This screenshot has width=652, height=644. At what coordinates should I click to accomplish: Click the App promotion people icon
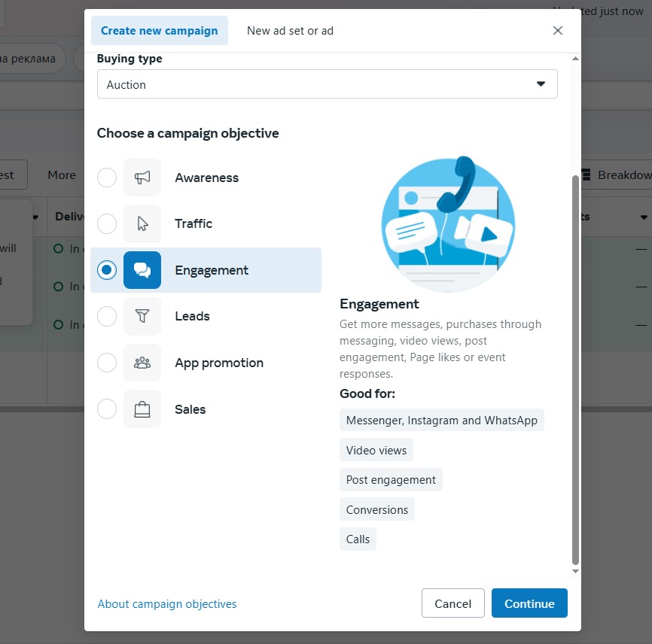(142, 363)
